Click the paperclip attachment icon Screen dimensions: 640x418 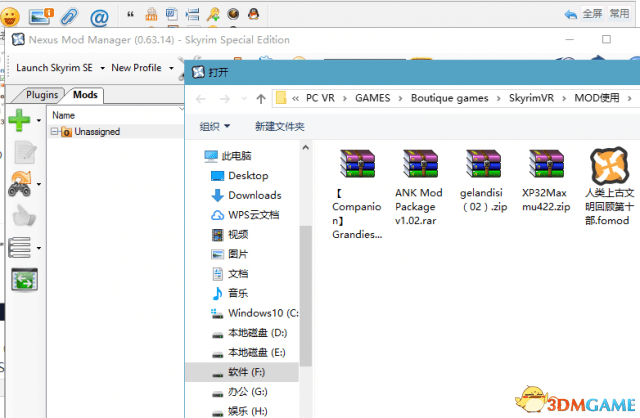[69, 16]
